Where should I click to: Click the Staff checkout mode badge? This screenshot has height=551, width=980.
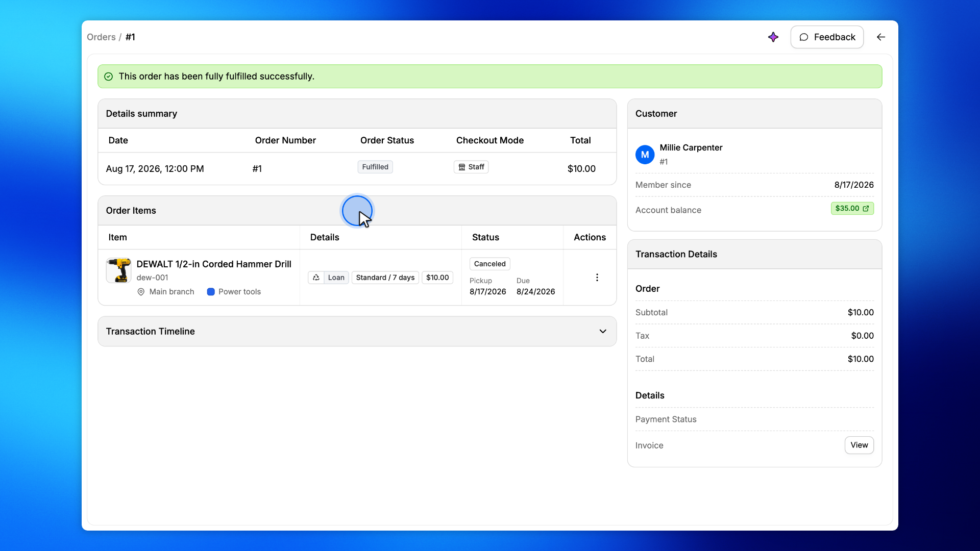click(x=471, y=167)
